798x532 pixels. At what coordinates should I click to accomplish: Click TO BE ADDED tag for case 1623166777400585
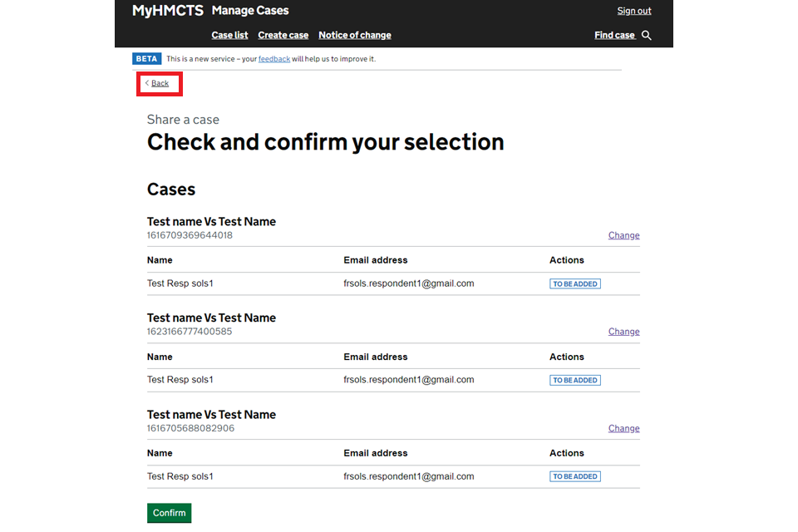click(574, 380)
